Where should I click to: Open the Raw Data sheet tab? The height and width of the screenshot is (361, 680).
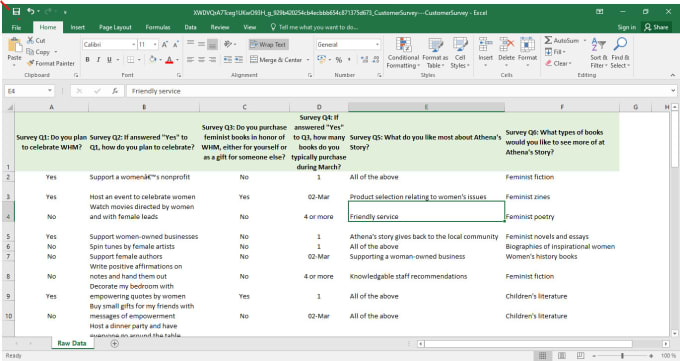tap(72, 343)
